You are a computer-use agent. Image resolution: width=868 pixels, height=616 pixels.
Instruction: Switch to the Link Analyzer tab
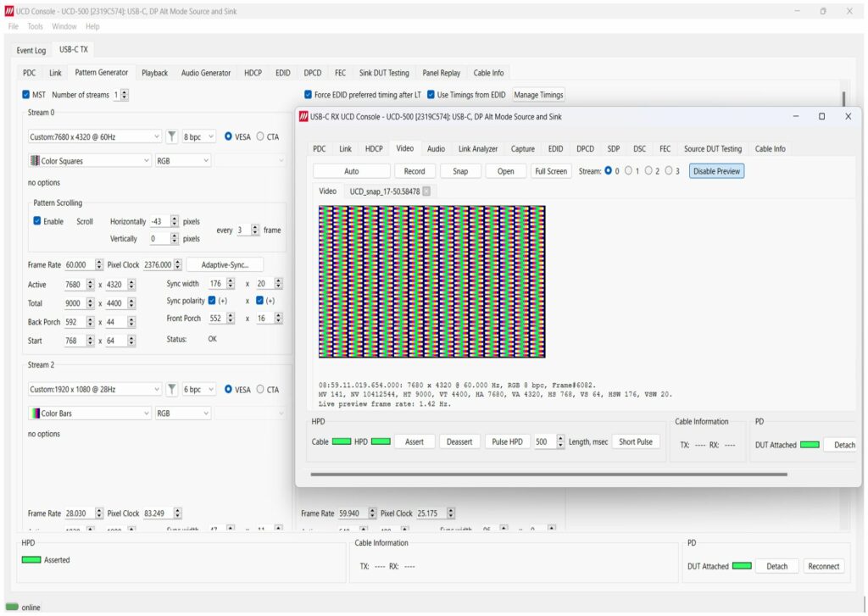[477, 149]
